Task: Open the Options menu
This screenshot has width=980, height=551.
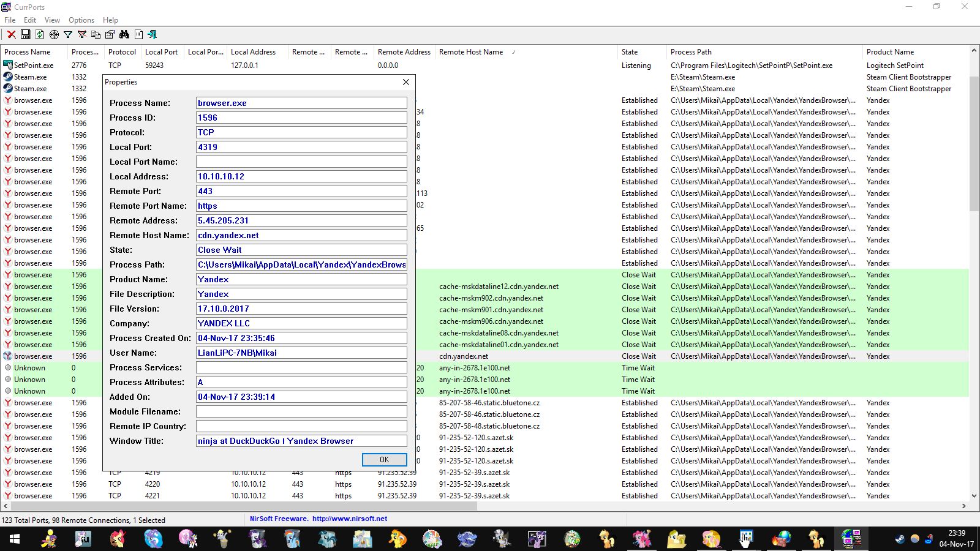Action: 81,20
